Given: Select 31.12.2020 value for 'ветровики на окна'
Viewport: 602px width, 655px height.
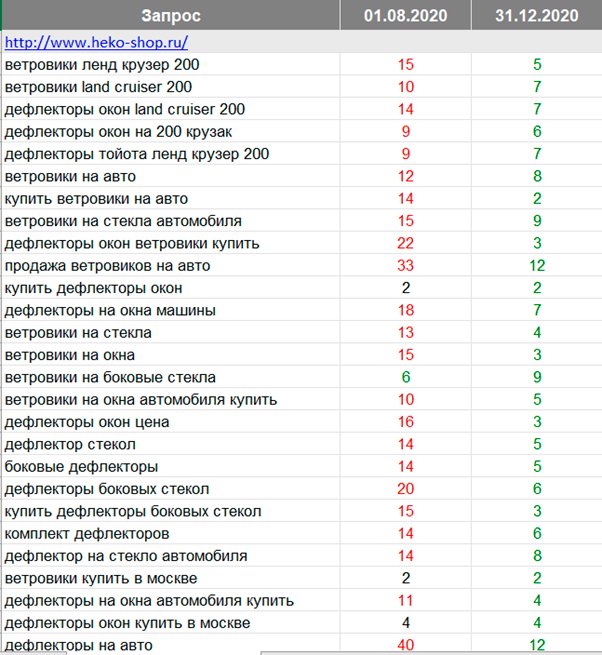Looking at the screenshot, I should (537, 355).
